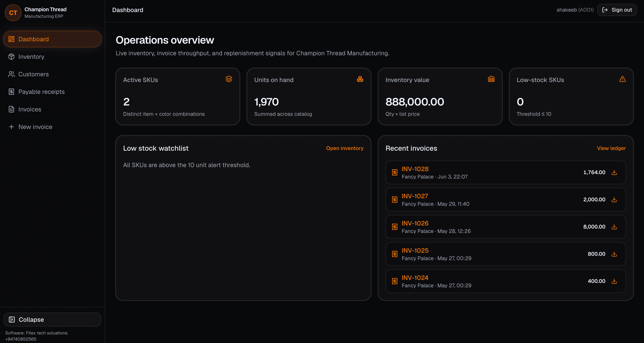The height and width of the screenshot is (343, 644).
Task: Click the receipt icon for INV-1025
Action: (x=395, y=254)
